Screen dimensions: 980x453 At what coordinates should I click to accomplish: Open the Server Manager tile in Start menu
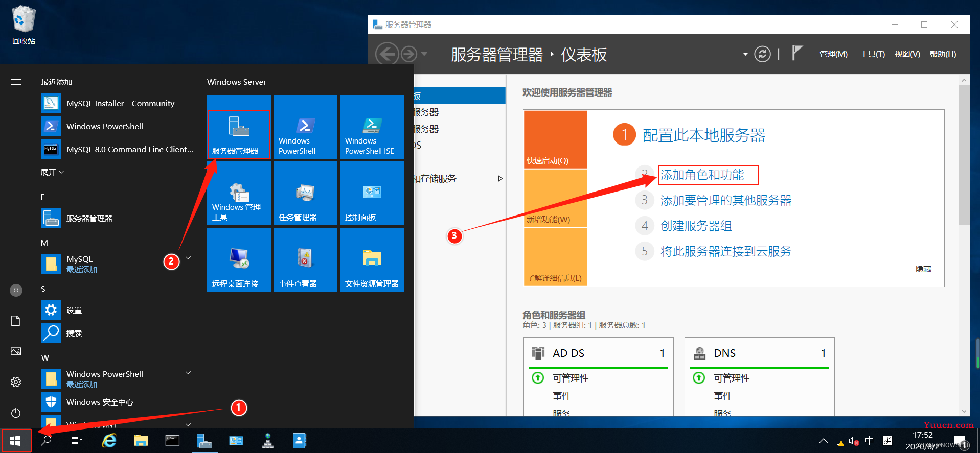[239, 127]
